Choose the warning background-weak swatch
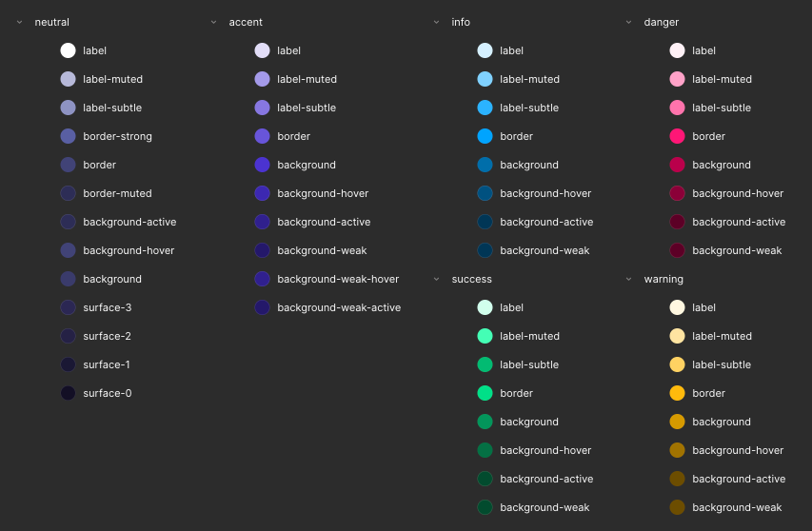The image size is (812, 531). click(678, 507)
